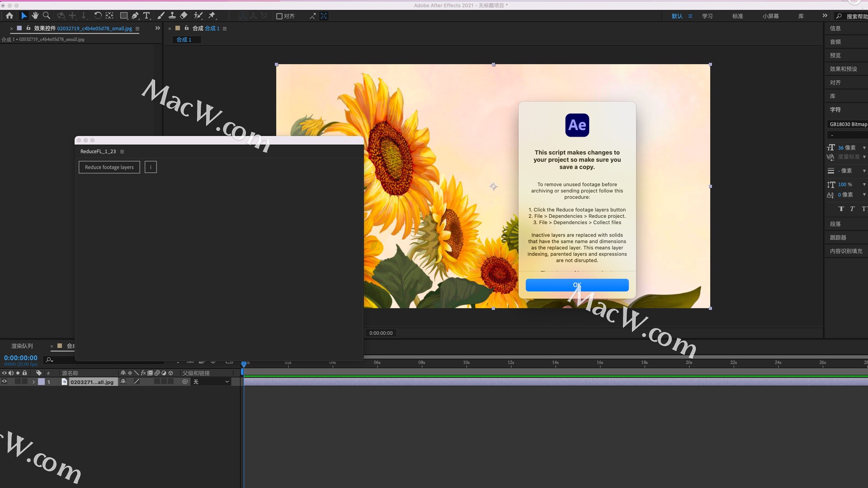Select the Rotation tool
The height and width of the screenshot is (488, 868).
[98, 16]
